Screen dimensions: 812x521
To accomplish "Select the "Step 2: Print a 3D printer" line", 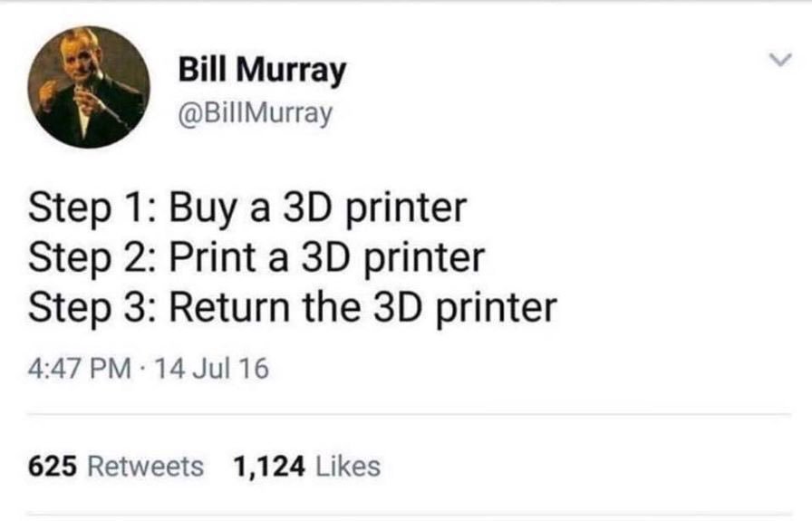I will pyautogui.click(x=256, y=258).
